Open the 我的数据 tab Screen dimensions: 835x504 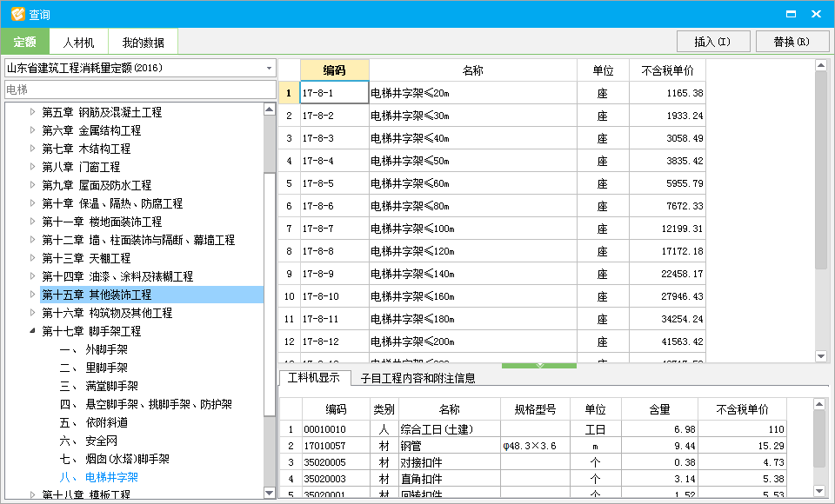pos(143,42)
